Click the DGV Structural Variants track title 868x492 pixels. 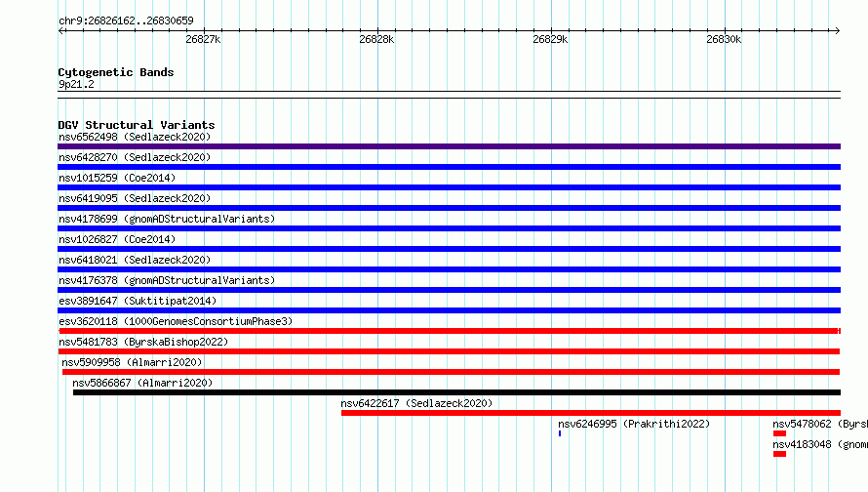click(x=137, y=125)
